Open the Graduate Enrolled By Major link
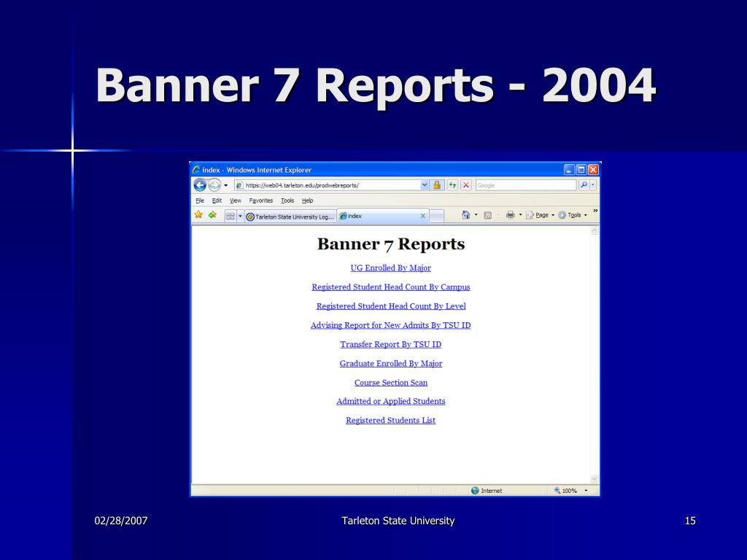 pos(391,363)
